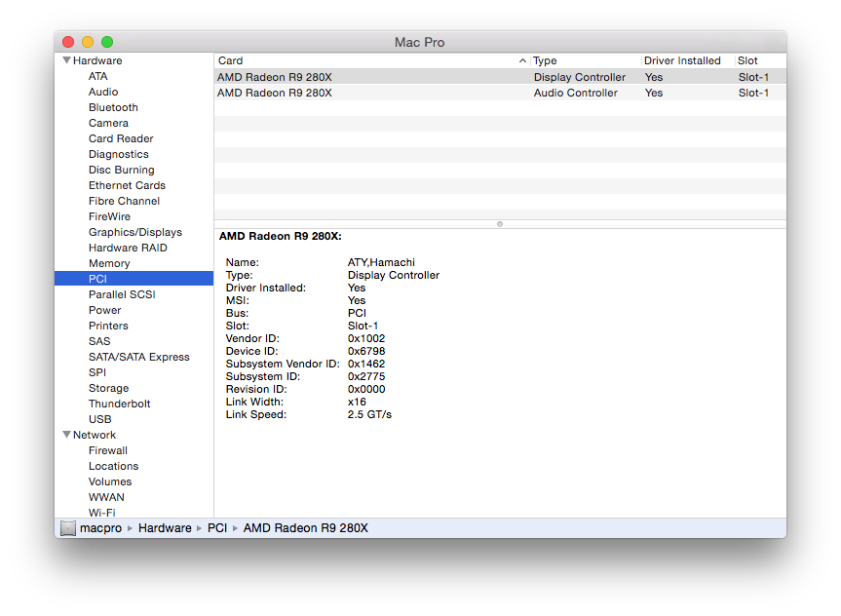Select Audio in the sidebar

[103, 92]
